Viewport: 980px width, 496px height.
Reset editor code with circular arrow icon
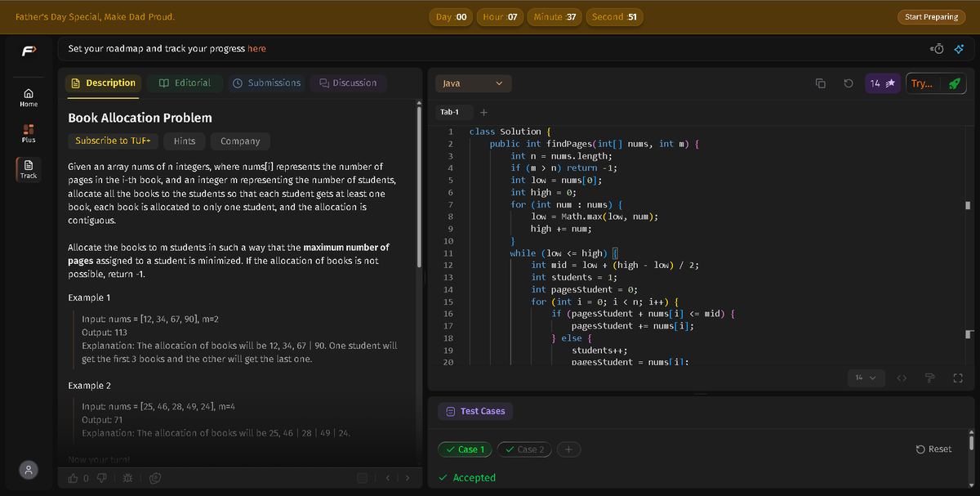click(849, 83)
